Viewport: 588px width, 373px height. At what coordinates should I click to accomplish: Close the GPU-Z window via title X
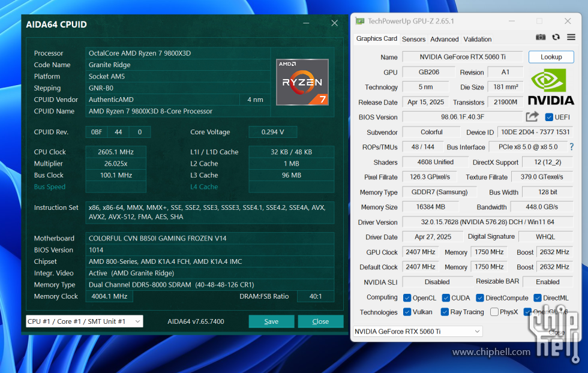568,21
